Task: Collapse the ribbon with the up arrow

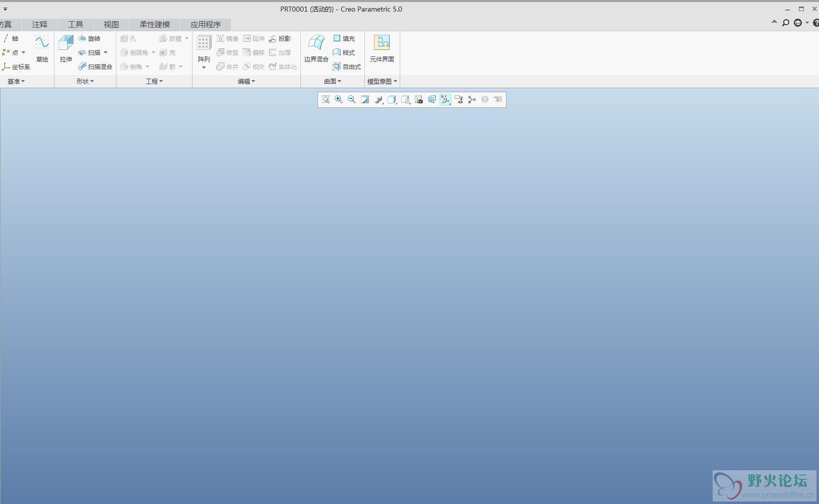Action: click(x=774, y=22)
